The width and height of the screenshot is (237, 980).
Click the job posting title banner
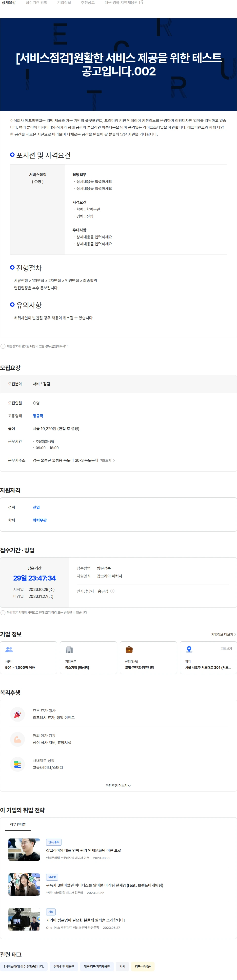(x=118, y=64)
